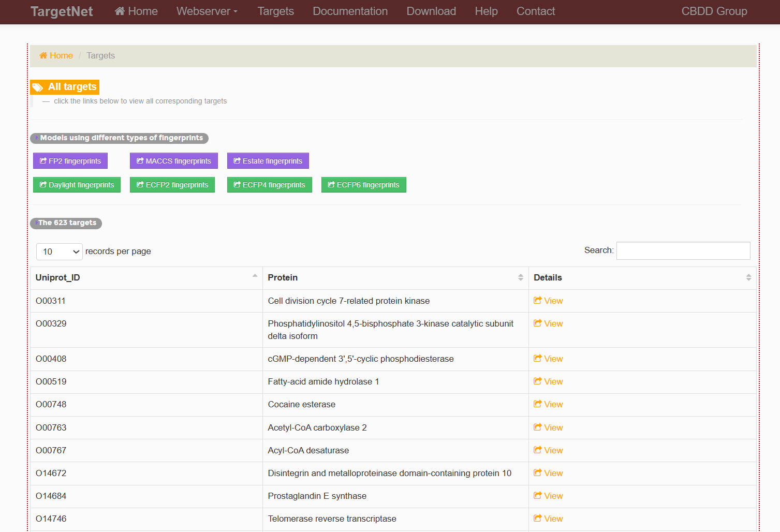Select the O00311 Uniprot ID cell
Image resolution: width=780 pixels, height=532 pixels.
tap(146, 301)
